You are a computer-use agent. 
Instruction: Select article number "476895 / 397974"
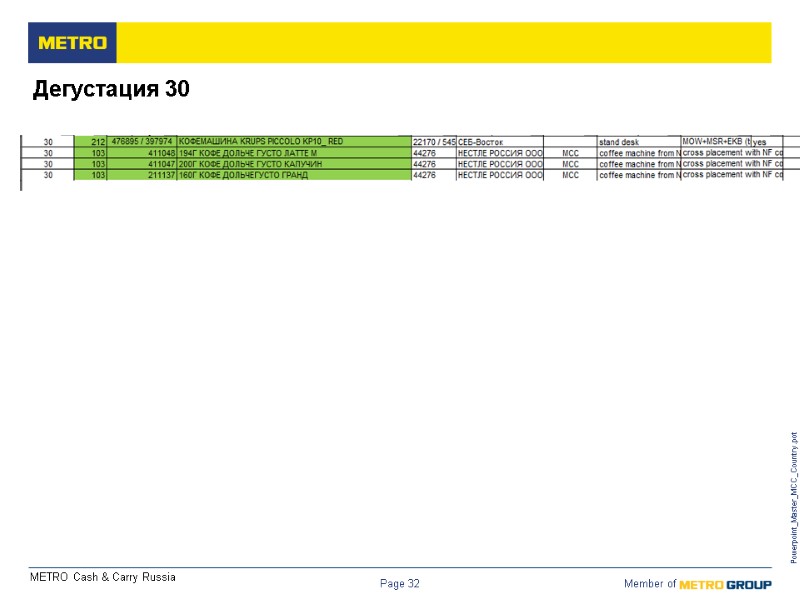(142, 141)
